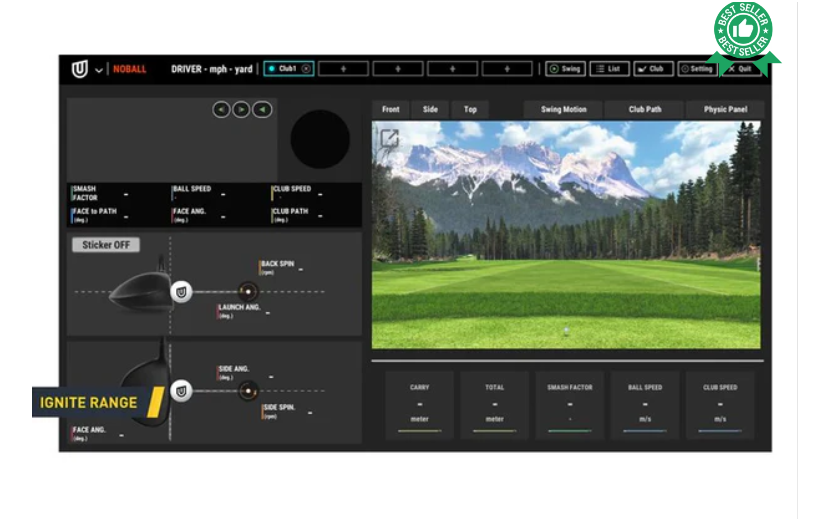Switch to the Front view tab

coord(390,109)
